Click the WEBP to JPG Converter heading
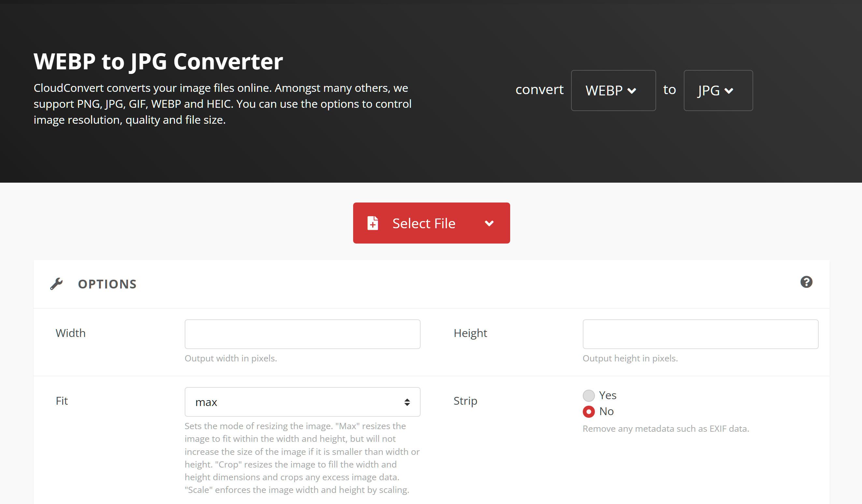Viewport: 862px width, 504px height. tap(158, 62)
